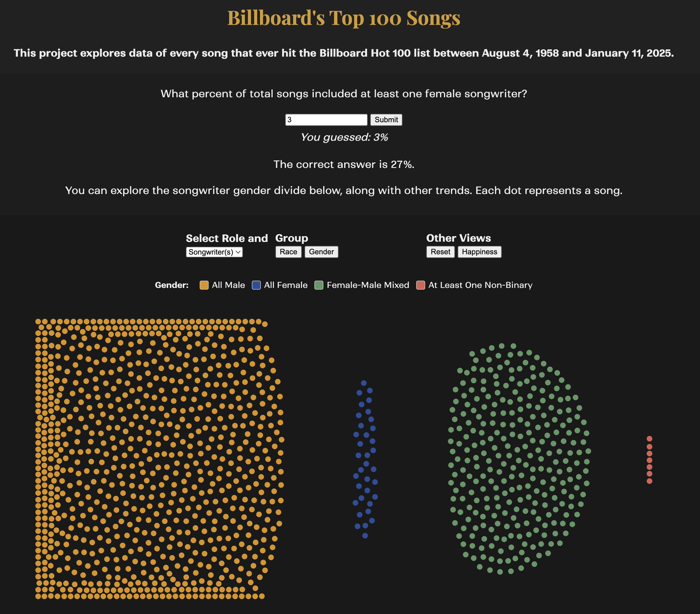The width and height of the screenshot is (700, 614).
Task: Open the Songwriter(s) role dropdown
Action: point(214,252)
